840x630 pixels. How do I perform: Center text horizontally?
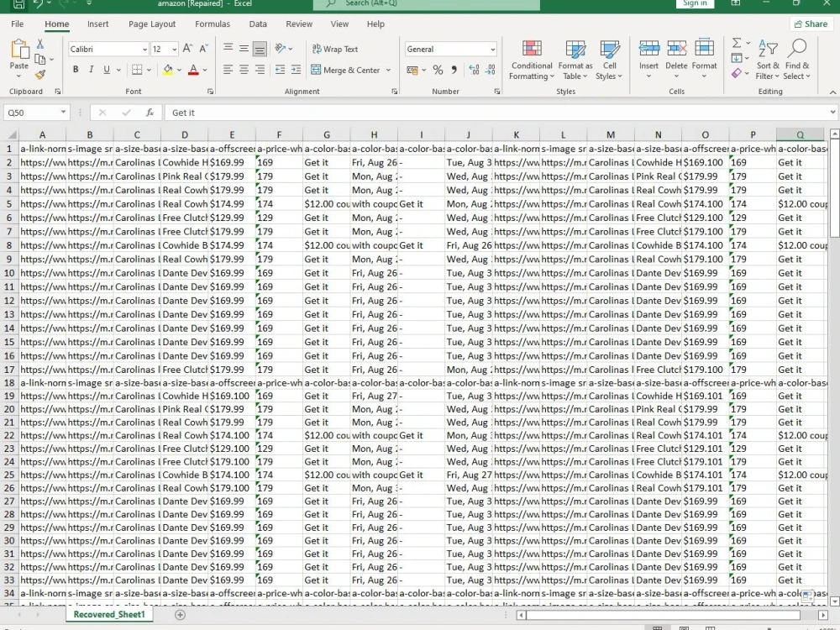[244, 70]
